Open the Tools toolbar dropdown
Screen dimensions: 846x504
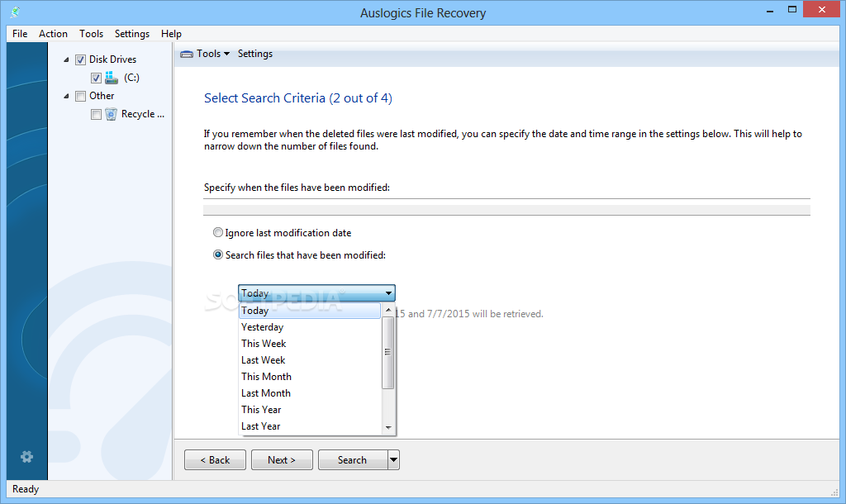click(x=212, y=54)
